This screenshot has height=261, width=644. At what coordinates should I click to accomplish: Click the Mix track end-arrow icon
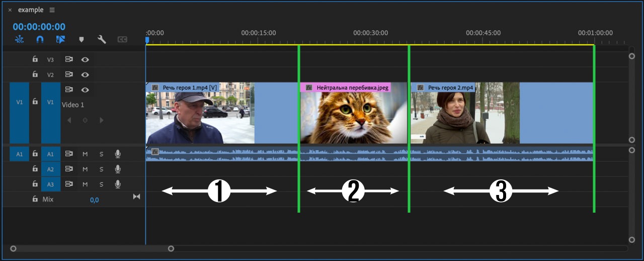136,197
